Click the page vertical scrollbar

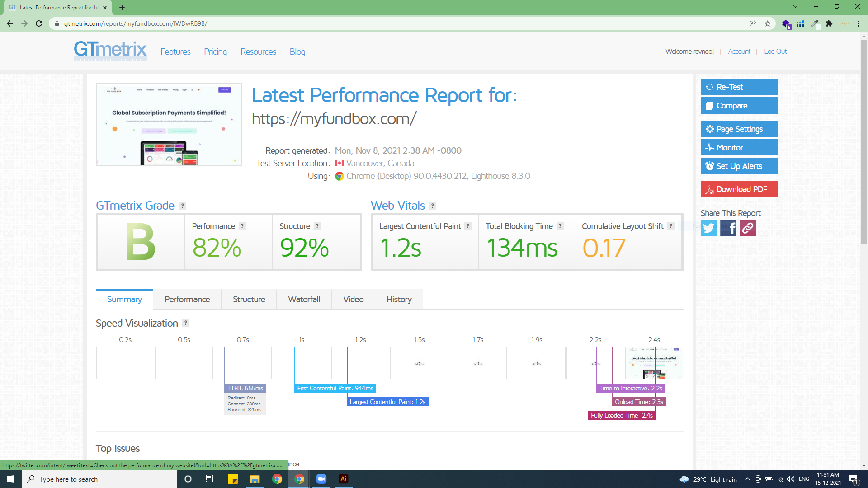tap(864, 141)
